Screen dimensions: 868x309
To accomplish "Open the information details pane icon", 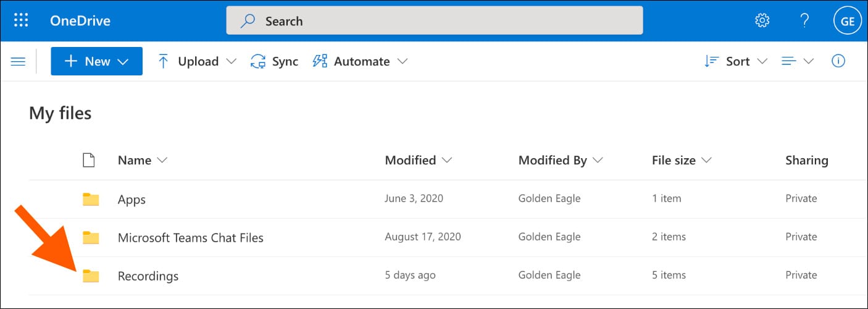I will click(x=838, y=61).
